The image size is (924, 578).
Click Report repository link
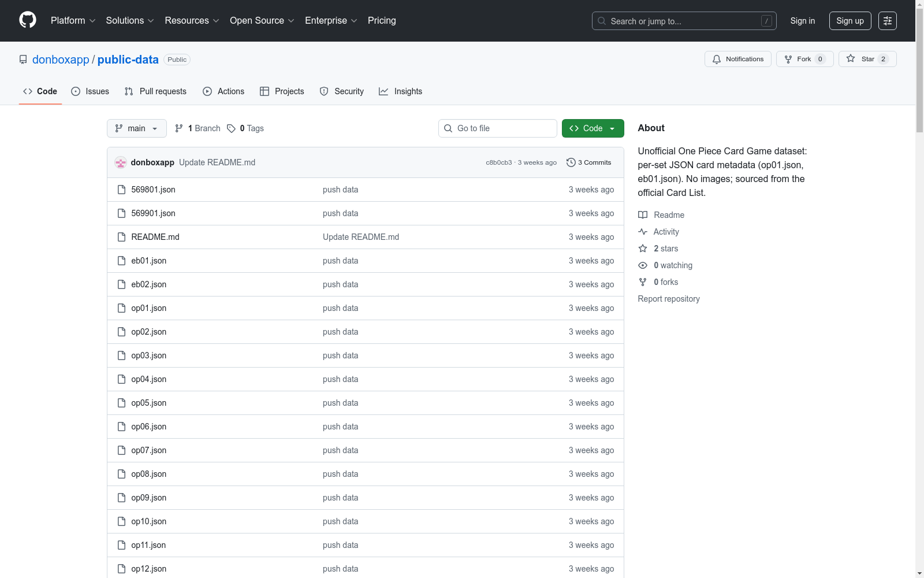[669, 299]
